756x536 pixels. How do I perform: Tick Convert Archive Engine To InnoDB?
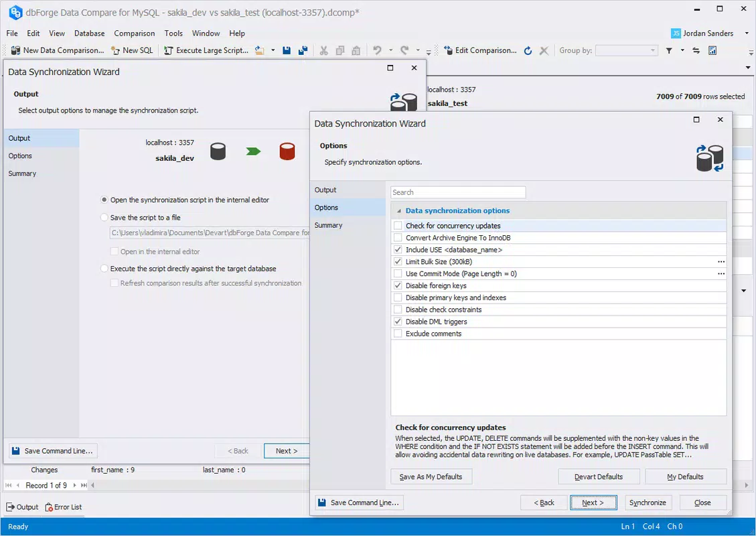tap(398, 237)
